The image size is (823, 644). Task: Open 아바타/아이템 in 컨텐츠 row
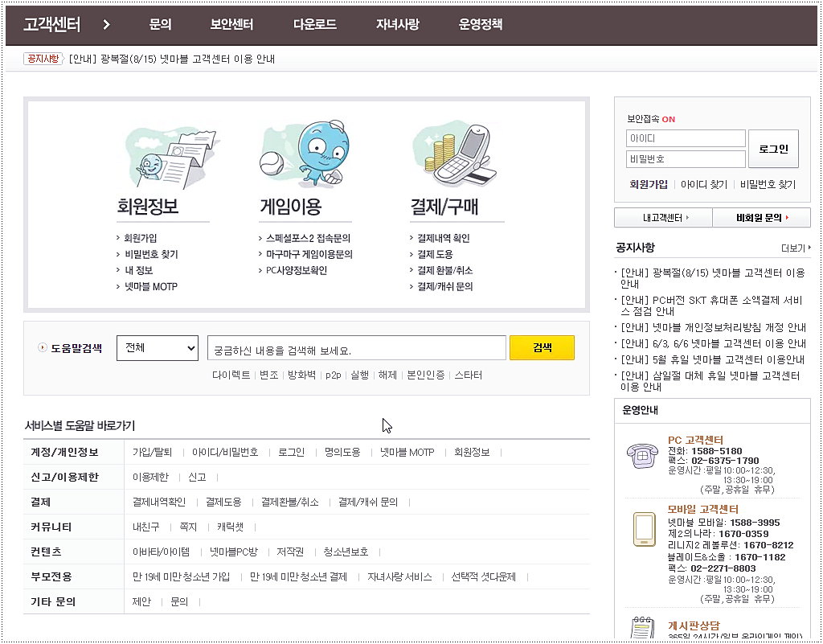tap(161, 552)
